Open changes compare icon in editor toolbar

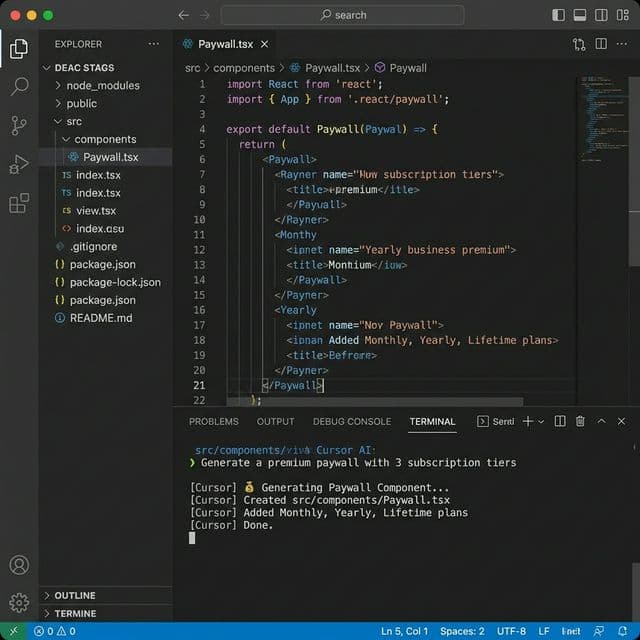(579, 44)
